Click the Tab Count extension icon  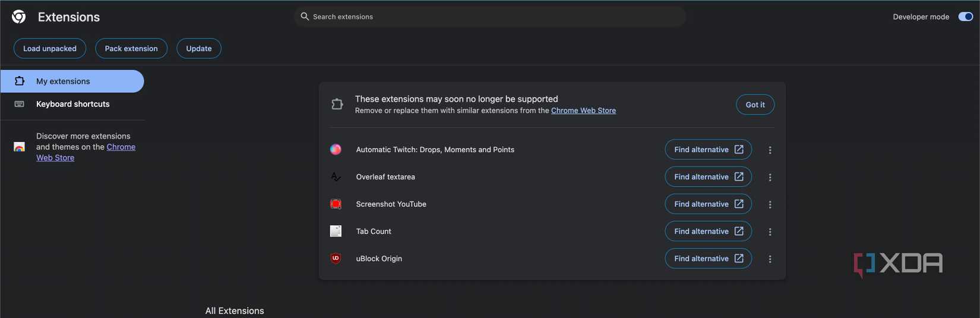tap(336, 231)
